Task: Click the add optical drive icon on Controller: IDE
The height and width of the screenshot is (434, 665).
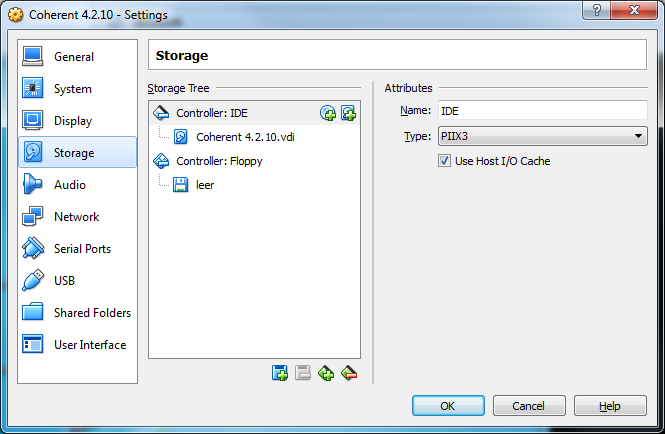Action: [328, 113]
